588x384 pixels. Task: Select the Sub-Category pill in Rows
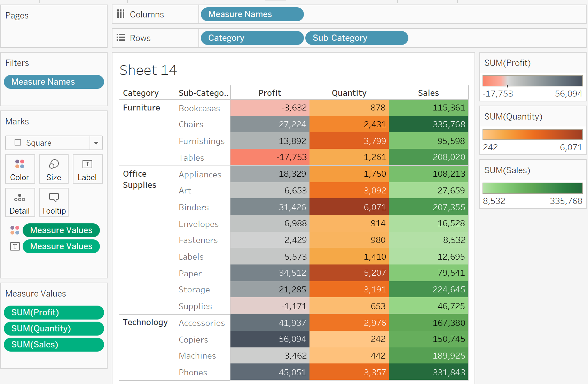[356, 38]
